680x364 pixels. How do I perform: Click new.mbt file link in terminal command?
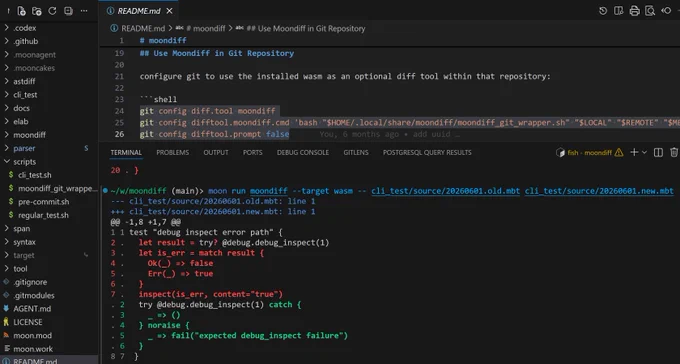[599, 191]
